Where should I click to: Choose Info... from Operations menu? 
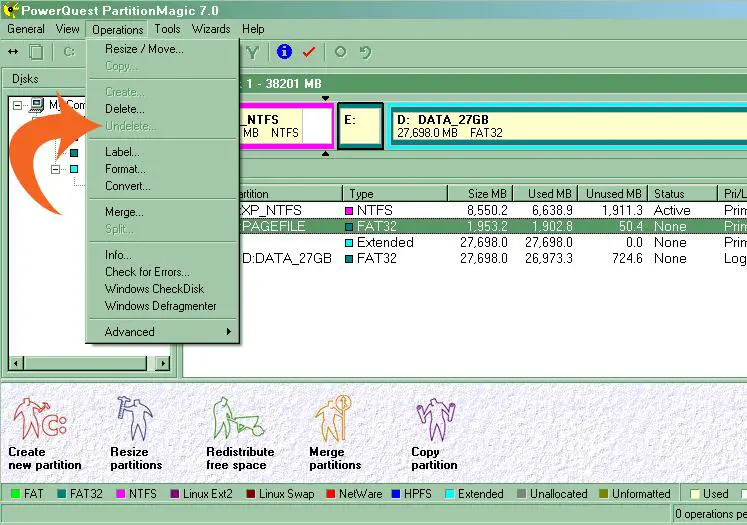[162, 255]
